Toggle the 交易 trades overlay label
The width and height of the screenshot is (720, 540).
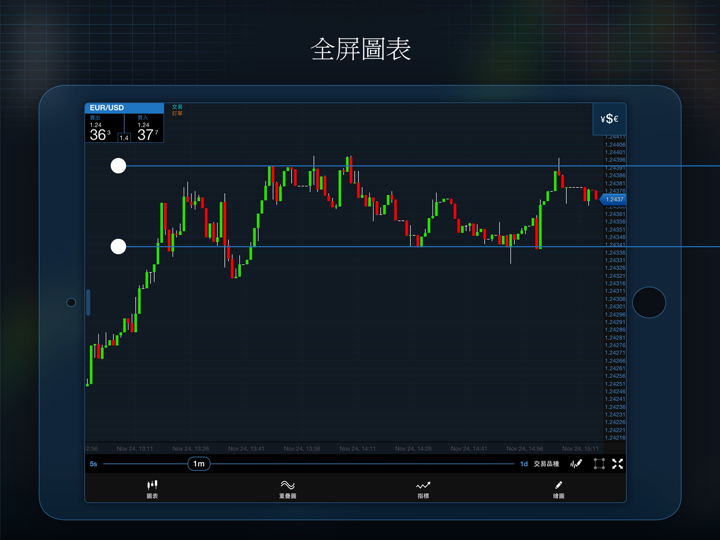(x=177, y=107)
